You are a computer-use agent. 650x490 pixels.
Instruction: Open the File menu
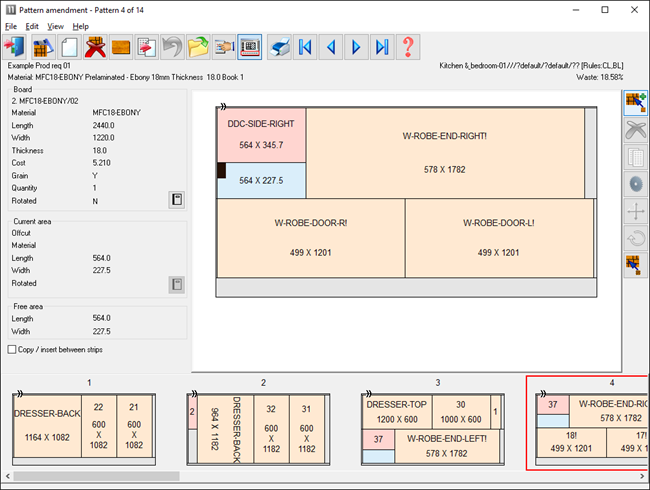[11, 26]
